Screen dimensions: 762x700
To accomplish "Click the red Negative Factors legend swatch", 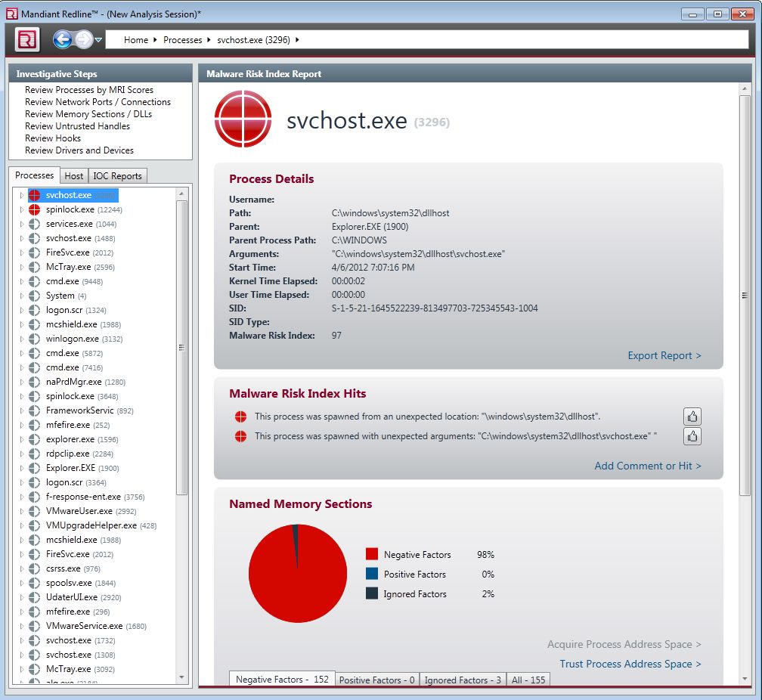I will coord(372,554).
